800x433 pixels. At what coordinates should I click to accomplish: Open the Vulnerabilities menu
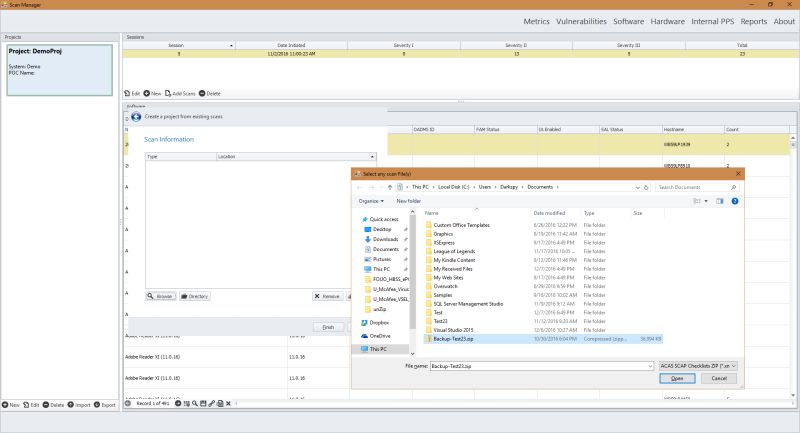pos(581,21)
